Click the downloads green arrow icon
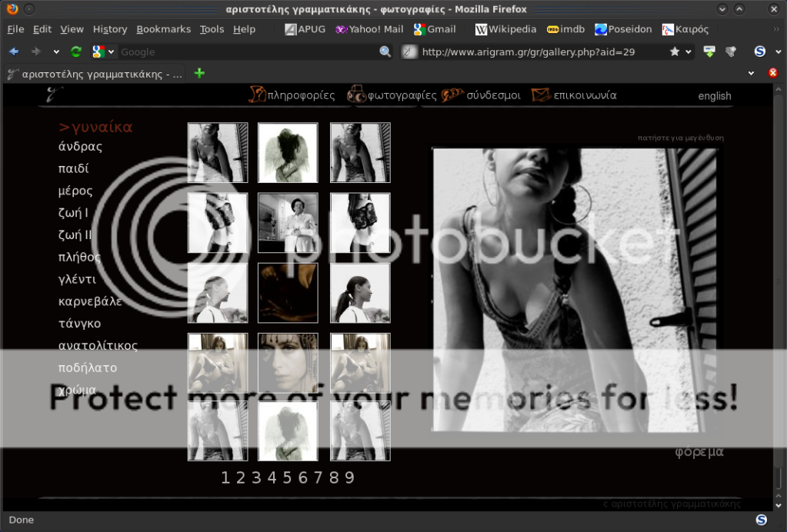 [709, 52]
